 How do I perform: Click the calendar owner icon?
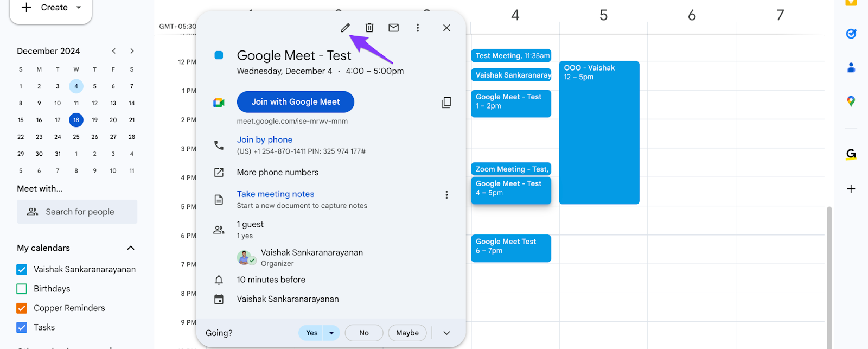pyautogui.click(x=219, y=300)
